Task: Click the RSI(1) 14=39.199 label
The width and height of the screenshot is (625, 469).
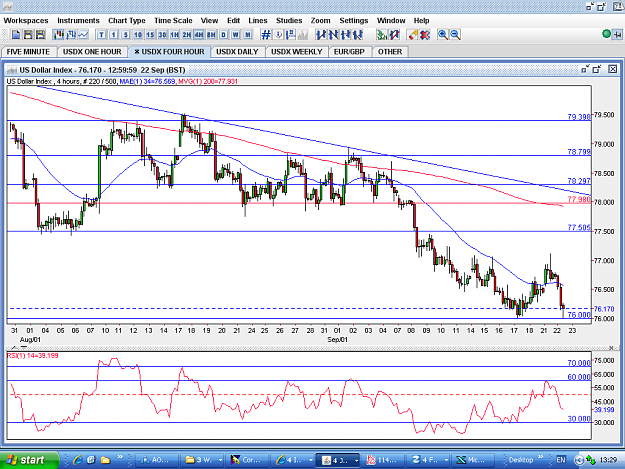Action: [32, 355]
